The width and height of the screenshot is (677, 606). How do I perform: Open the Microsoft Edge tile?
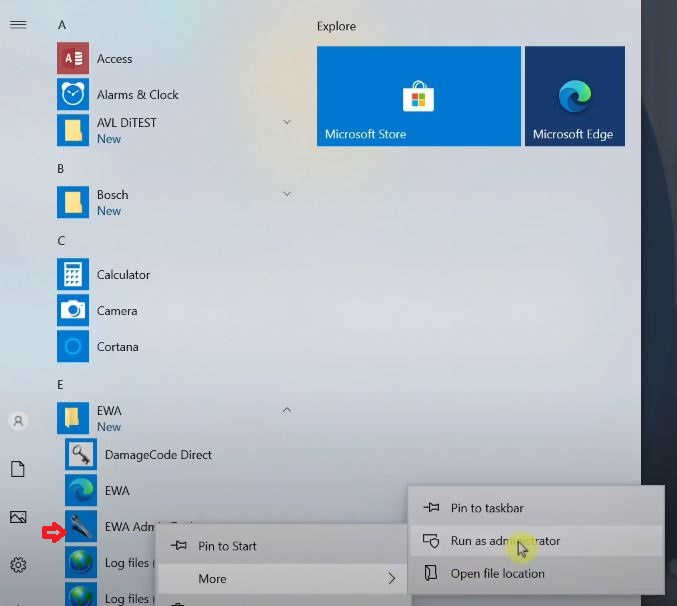coord(575,96)
